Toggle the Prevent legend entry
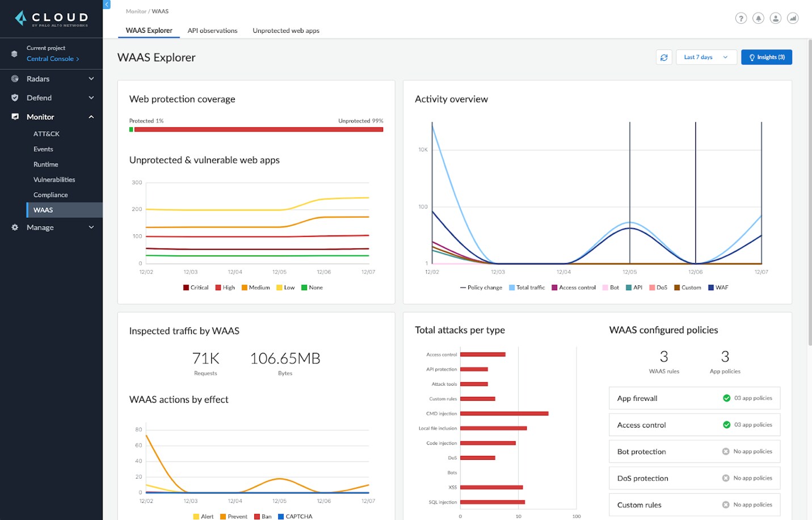Viewport: 812px width, 520px height. pos(234,517)
